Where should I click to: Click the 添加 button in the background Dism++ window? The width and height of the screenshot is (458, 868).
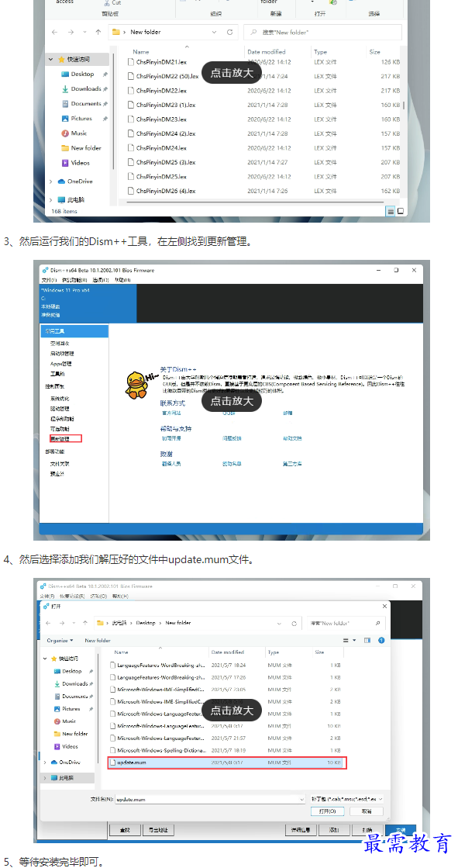[333, 830]
